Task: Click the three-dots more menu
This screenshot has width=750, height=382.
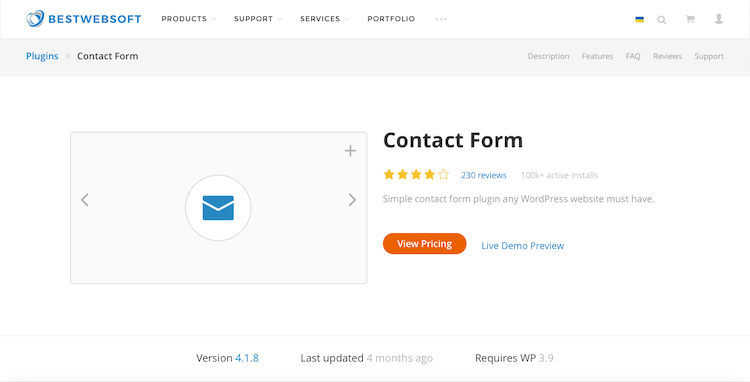Action: [441, 19]
